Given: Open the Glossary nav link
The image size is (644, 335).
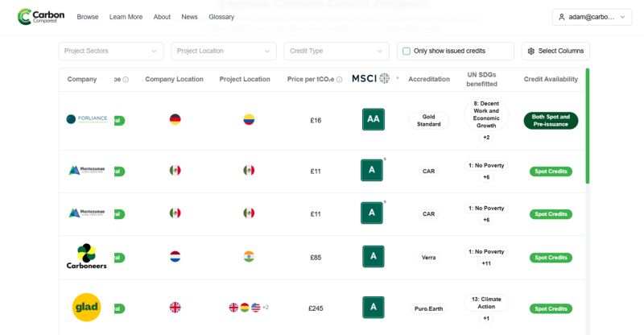Looking at the screenshot, I should (221, 17).
